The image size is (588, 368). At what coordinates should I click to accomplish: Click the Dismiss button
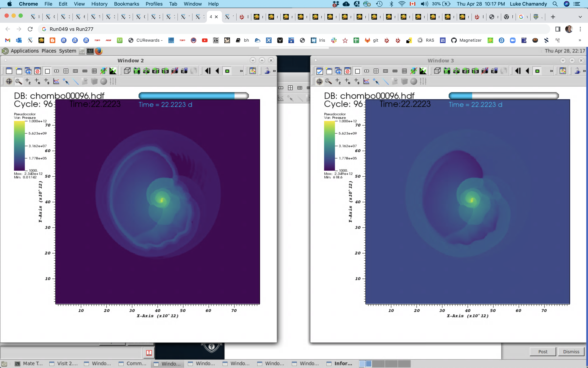(571, 352)
